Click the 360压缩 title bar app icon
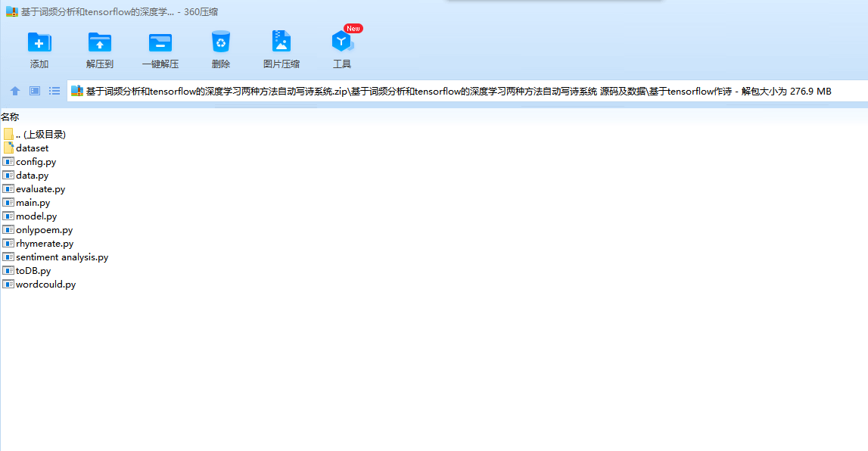This screenshot has width=868, height=451. click(11, 11)
